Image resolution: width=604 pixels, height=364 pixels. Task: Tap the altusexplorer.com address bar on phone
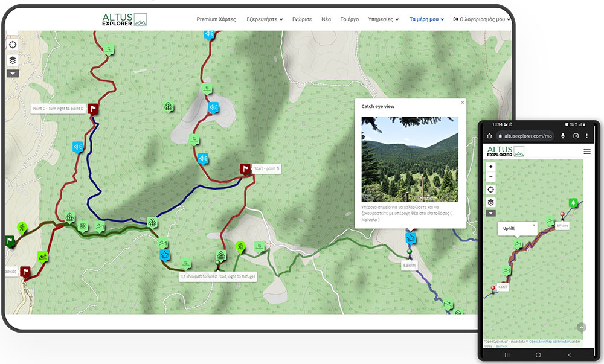click(x=525, y=136)
